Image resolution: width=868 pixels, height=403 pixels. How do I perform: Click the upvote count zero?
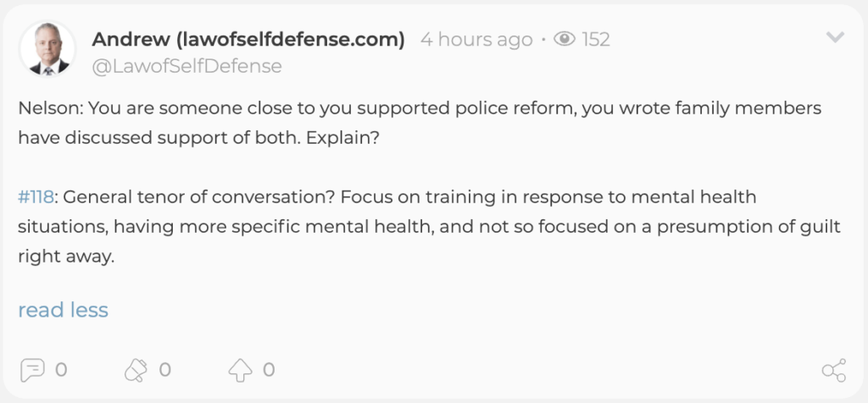(x=269, y=370)
